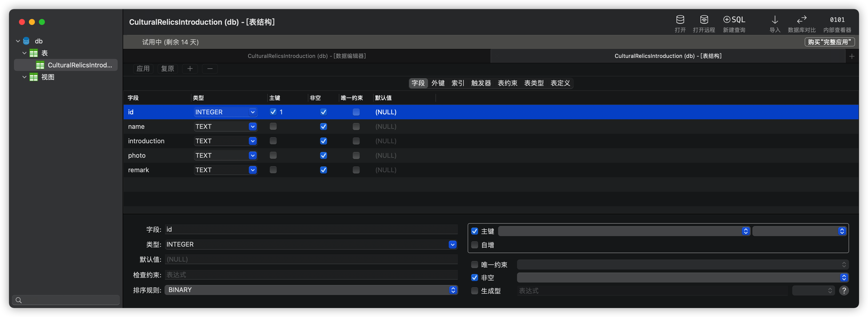Collapse the db tree node
This screenshot has height=317, width=868.
tap(18, 41)
